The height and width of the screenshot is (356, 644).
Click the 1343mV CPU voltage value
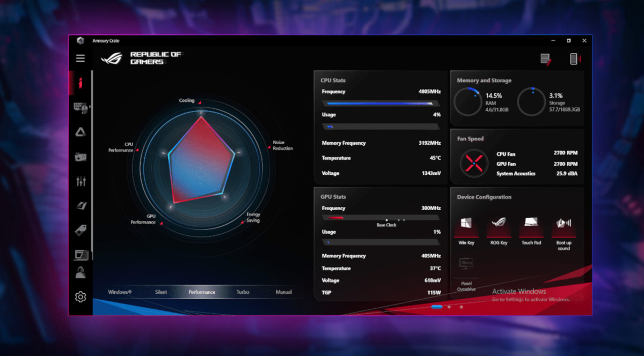(431, 173)
